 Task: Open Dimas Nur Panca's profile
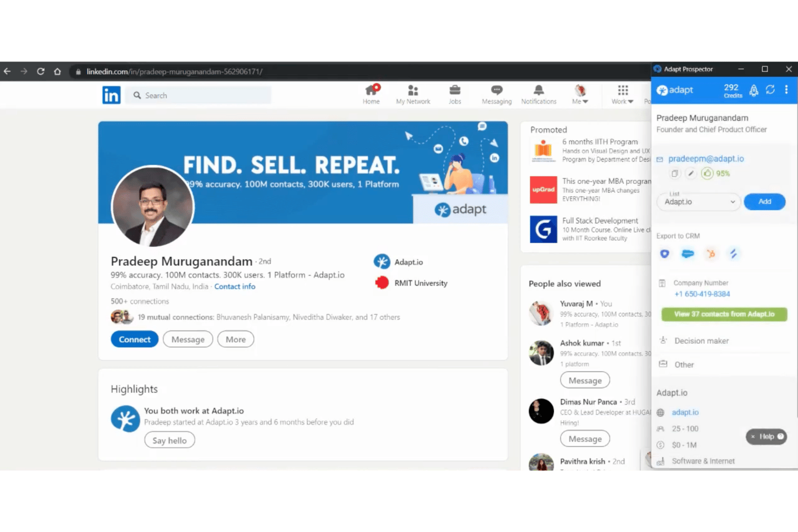(588, 402)
